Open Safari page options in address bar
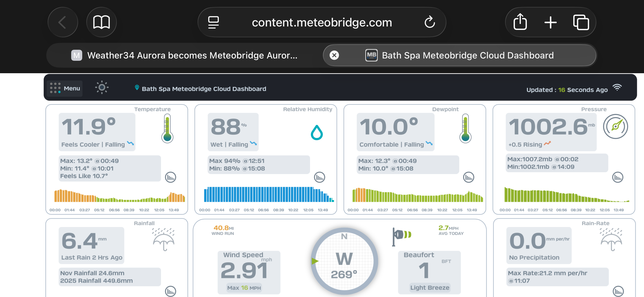This screenshot has height=297, width=644. (213, 23)
